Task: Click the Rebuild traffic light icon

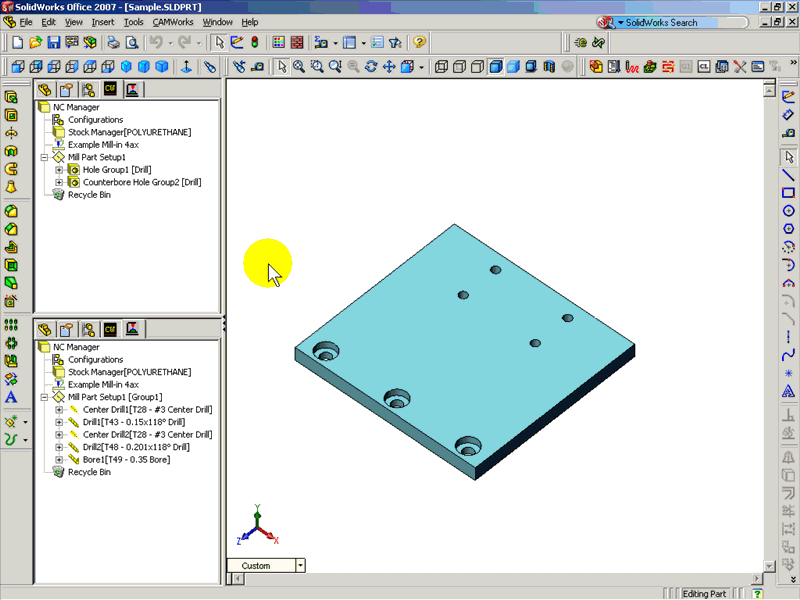Action: [x=255, y=42]
